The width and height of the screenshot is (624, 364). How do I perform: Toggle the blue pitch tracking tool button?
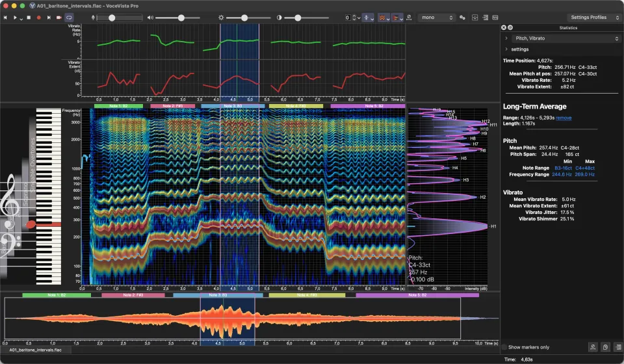[366, 18]
